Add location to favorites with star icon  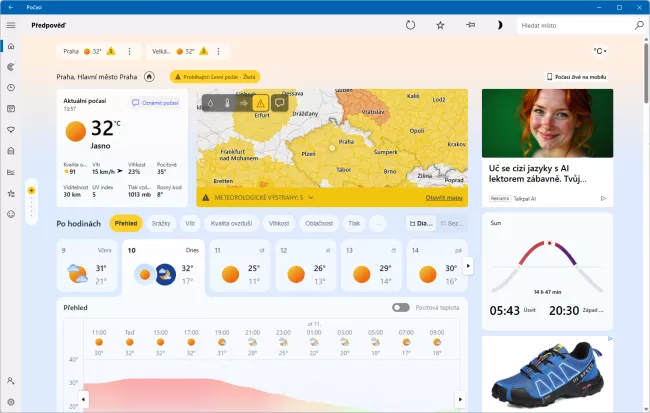point(440,25)
